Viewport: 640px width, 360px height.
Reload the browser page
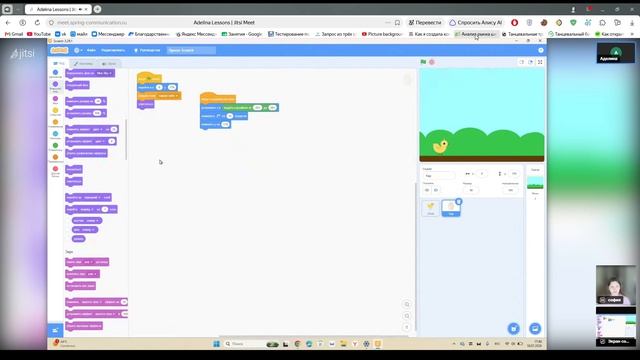(x=37, y=22)
